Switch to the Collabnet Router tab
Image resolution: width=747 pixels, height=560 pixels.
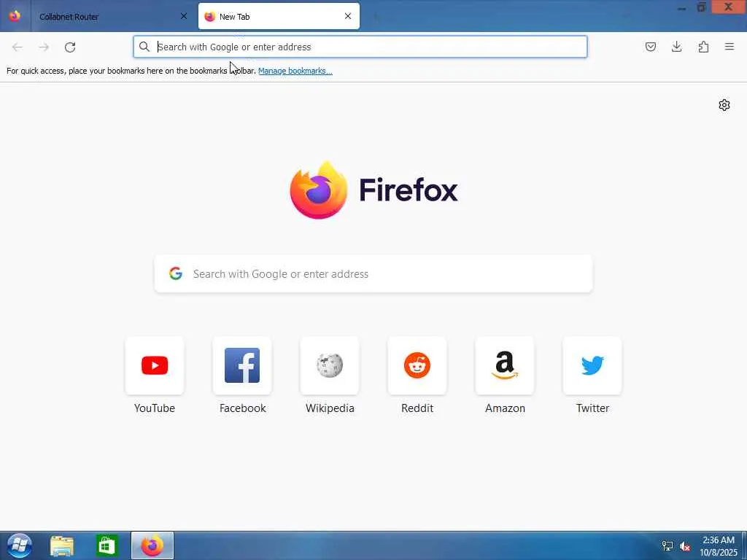tap(112, 17)
